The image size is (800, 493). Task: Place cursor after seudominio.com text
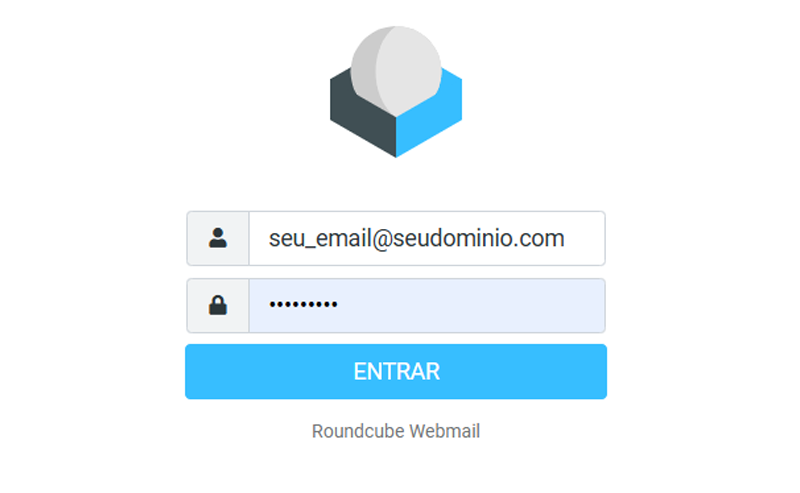tap(566, 238)
